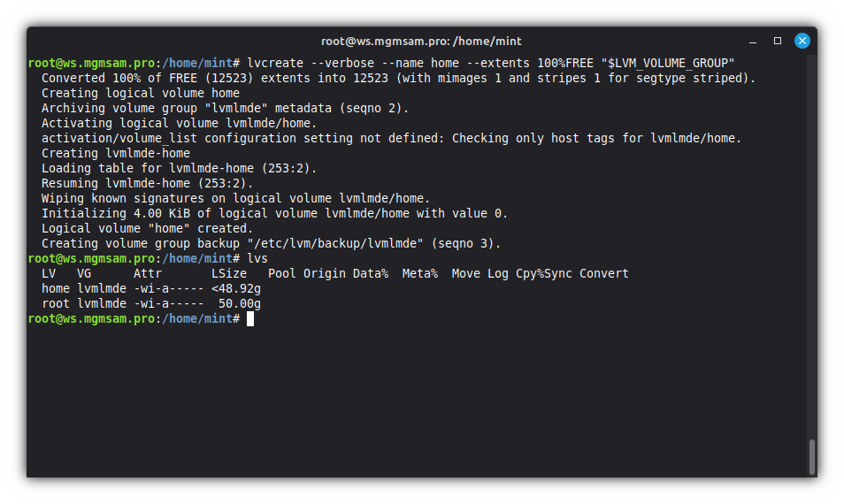Click the home row's lvmlmde volume group
844x504 pixels.
click(x=102, y=288)
